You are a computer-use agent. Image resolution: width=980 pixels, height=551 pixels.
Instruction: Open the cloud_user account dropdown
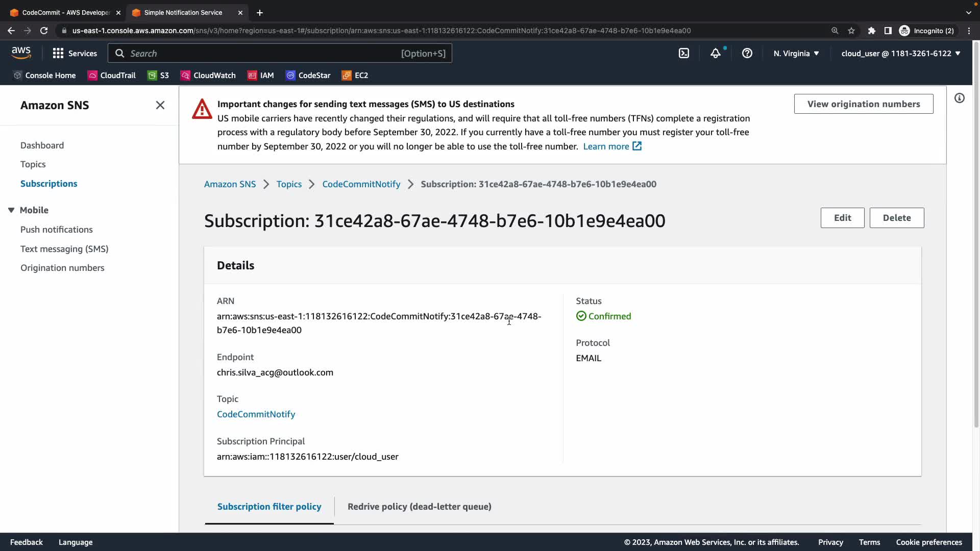(x=900, y=53)
